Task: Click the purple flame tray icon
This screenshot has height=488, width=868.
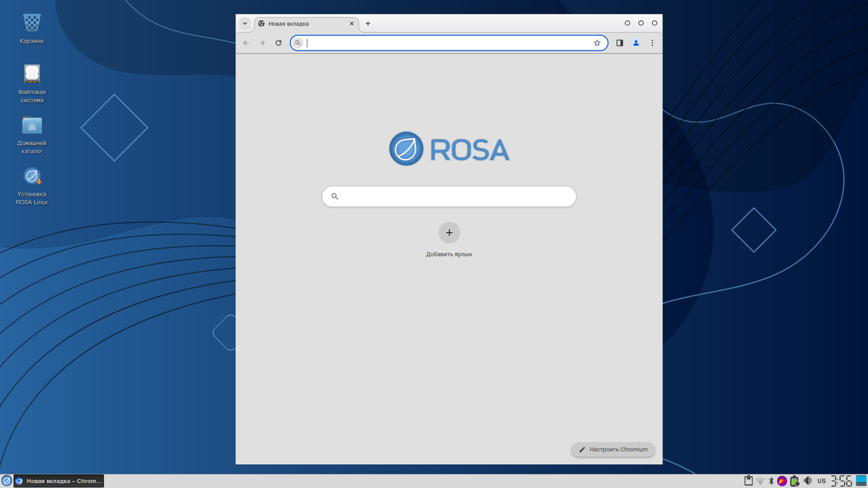Action: pos(782,481)
